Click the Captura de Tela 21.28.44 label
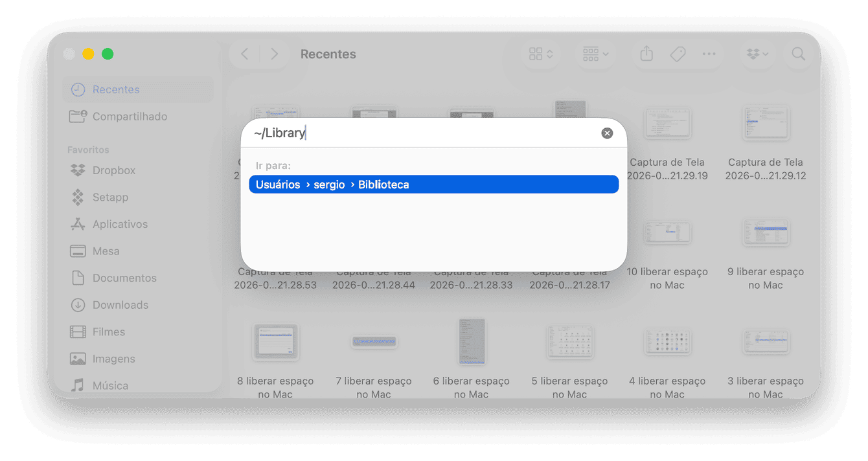 374,278
